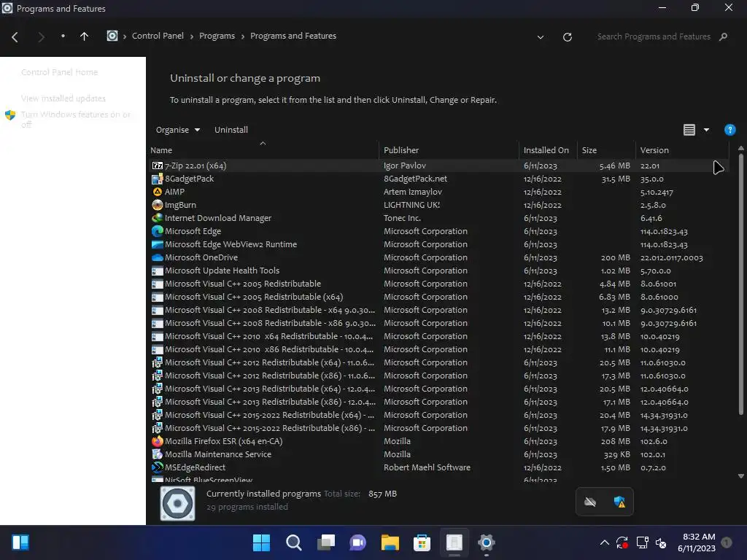Sort by Size column header
The width and height of the screenshot is (747, 560).
tap(606, 150)
